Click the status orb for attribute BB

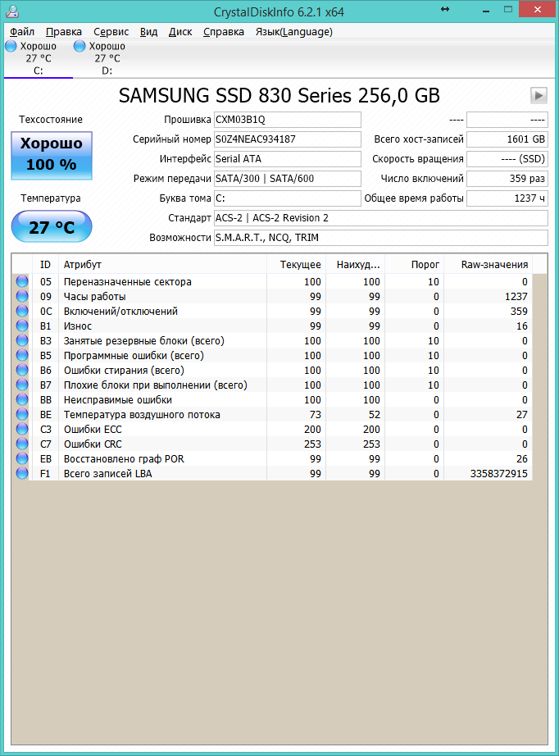[22, 399]
